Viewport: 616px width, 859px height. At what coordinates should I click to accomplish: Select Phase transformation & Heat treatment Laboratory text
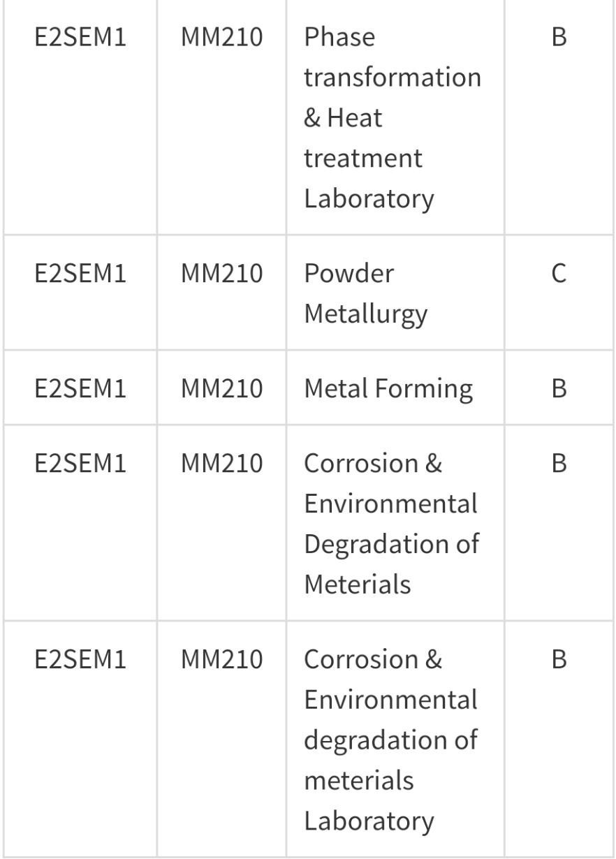click(393, 117)
